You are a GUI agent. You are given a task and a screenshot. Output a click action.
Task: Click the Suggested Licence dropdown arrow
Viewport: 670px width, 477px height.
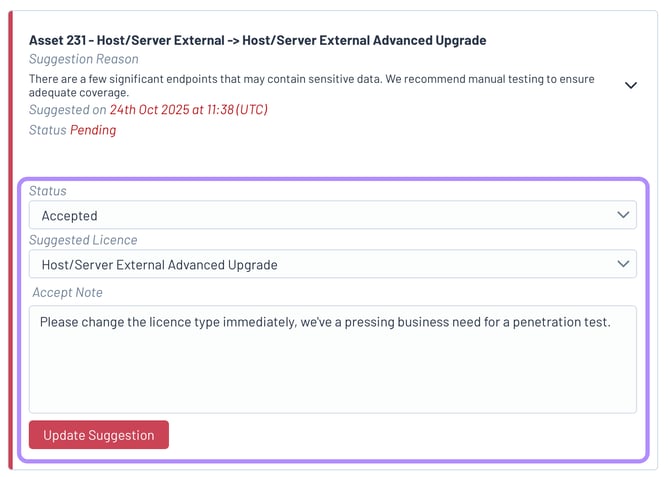click(623, 265)
